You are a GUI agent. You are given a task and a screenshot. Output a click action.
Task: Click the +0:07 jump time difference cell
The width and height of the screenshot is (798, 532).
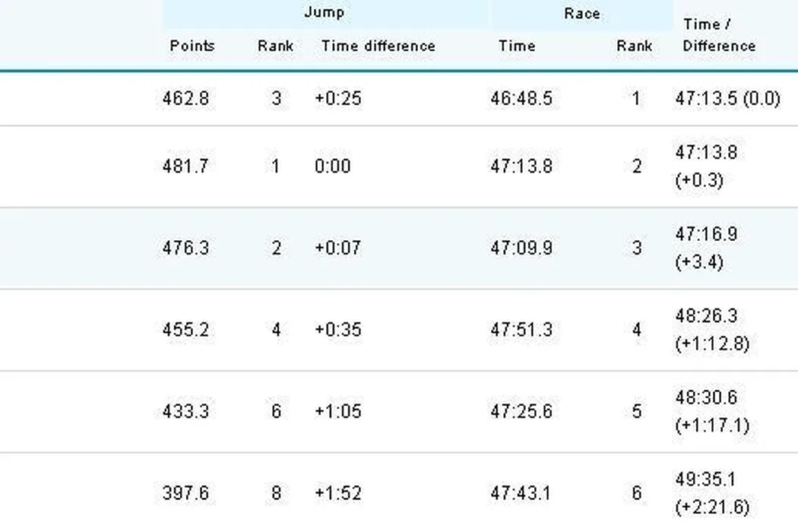click(x=337, y=249)
